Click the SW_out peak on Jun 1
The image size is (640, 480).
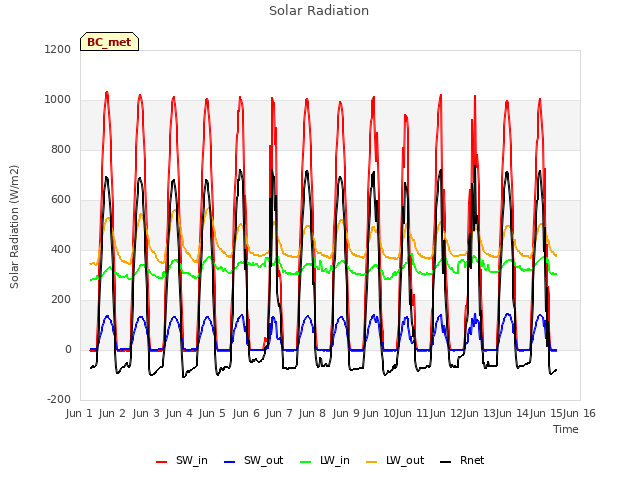[107, 316]
